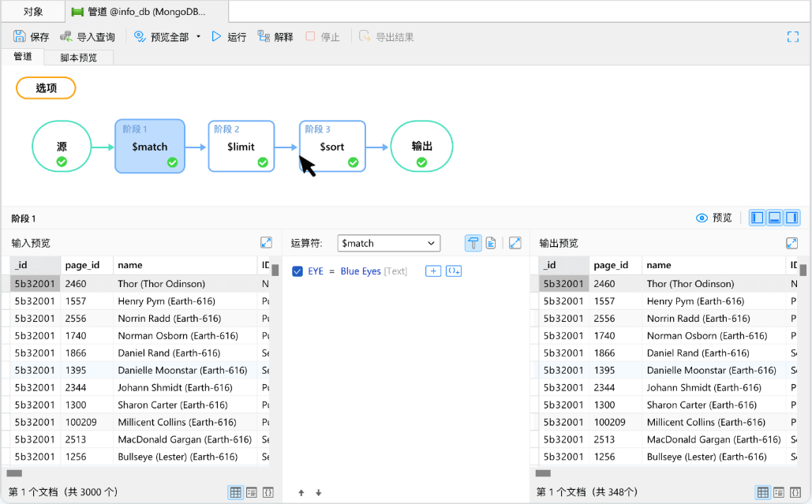Expand the 预览全部 dropdown arrow
812x504 pixels.
click(198, 37)
